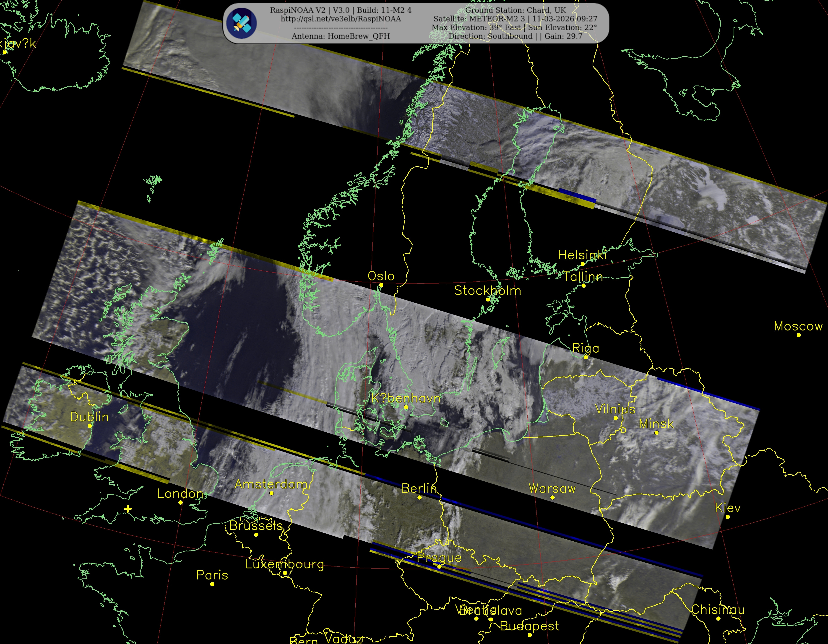Click the Warsaw city marker dot

(552, 497)
